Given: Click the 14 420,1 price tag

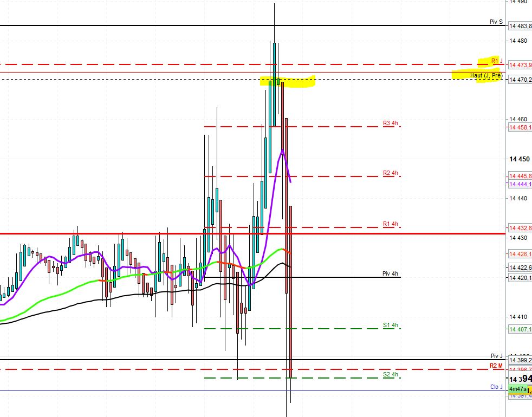Looking at the screenshot, I should [x=520, y=278].
